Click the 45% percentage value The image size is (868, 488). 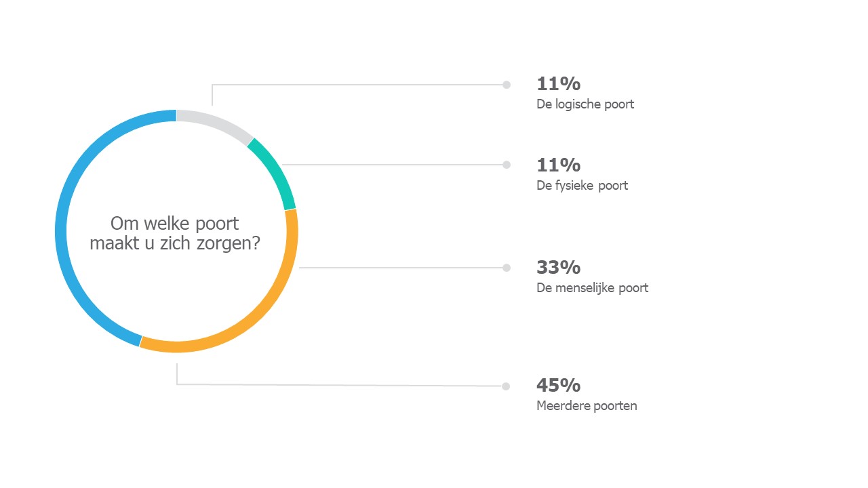558,385
